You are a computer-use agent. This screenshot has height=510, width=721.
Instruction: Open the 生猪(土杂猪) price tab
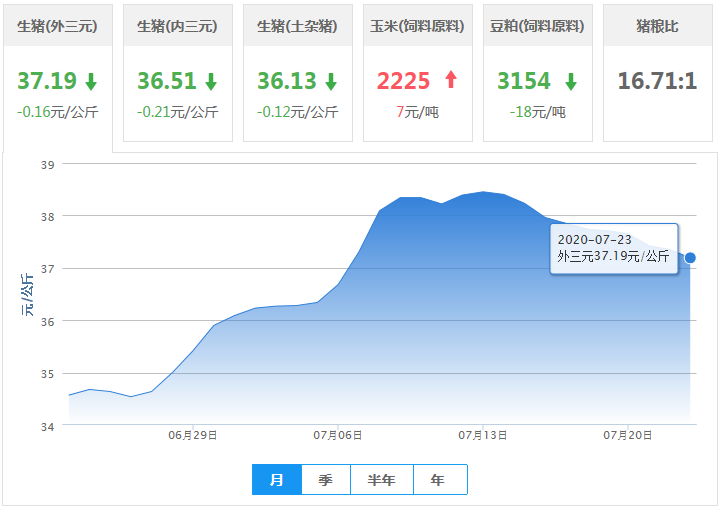(297, 26)
